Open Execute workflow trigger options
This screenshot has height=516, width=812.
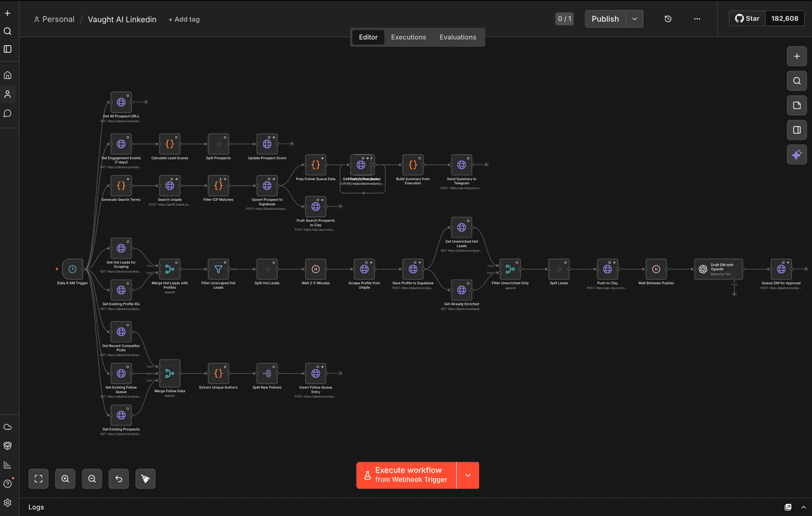click(x=468, y=475)
